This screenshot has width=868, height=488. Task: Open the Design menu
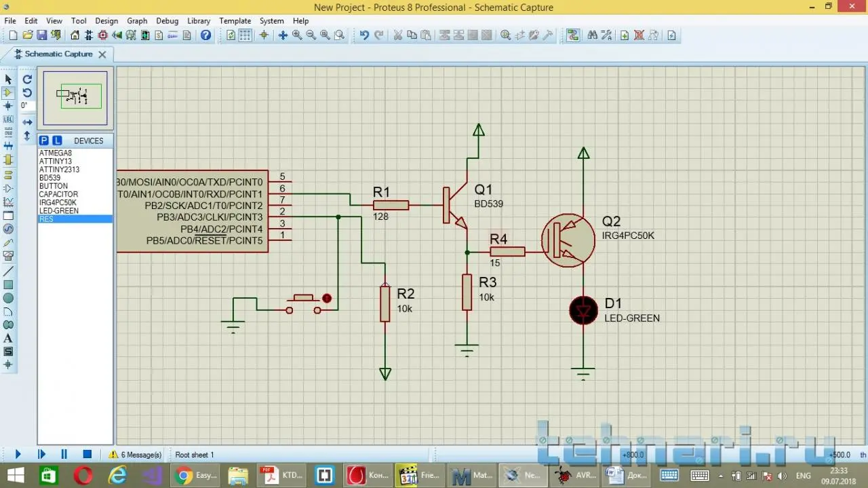click(106, 21)
